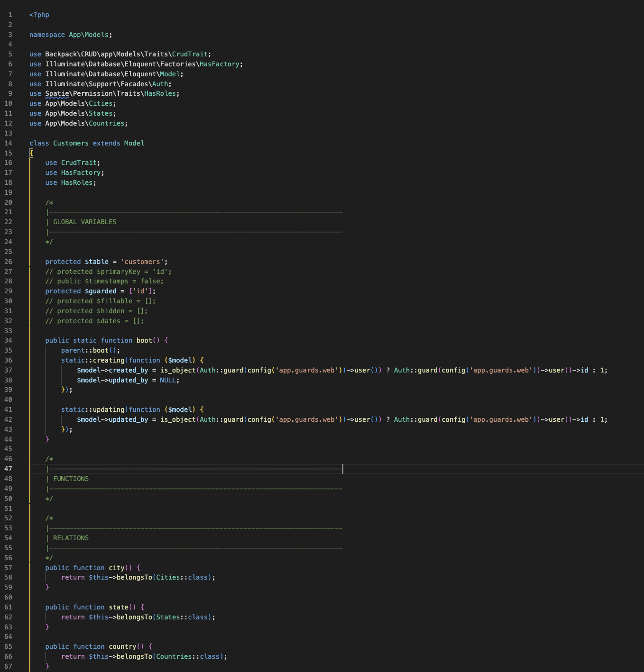This screenshot has height=672, width=644.
Task: Click the 'customers' string literal
Action: coord(142,262)
